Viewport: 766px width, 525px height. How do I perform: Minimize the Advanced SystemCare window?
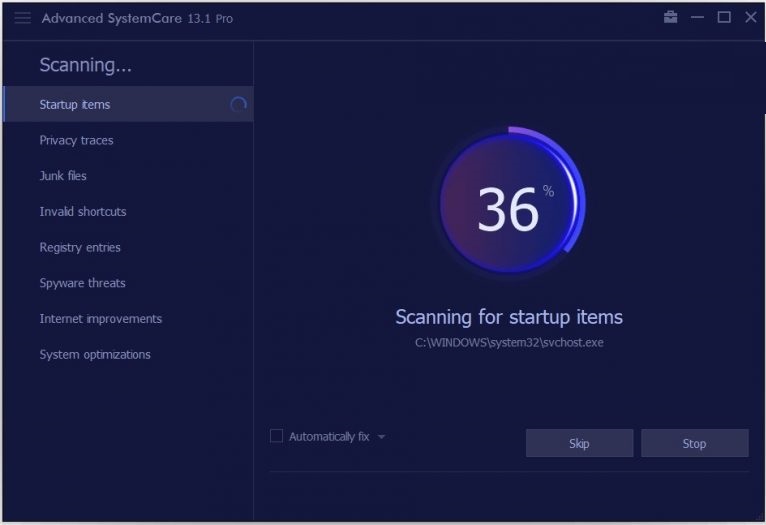697,18
